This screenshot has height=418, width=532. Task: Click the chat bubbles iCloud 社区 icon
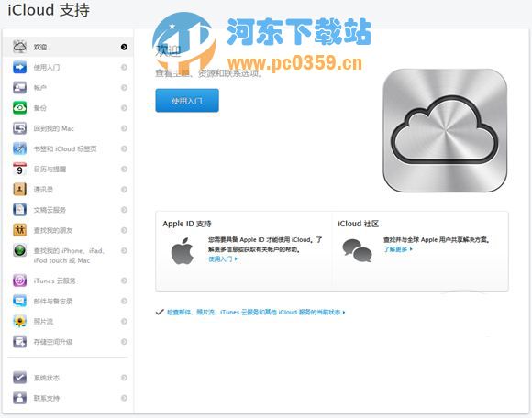tap(357, 250)
